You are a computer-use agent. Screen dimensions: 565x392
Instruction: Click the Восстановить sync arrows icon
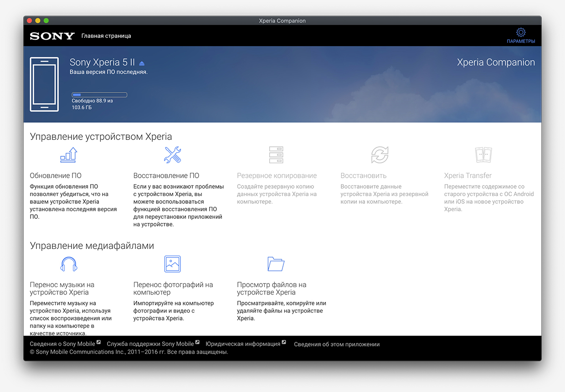[x=380, y=155]
